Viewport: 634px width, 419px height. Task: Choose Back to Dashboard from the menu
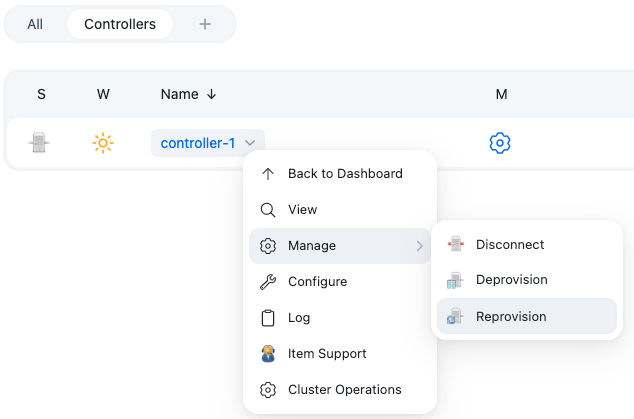point(344,174)
